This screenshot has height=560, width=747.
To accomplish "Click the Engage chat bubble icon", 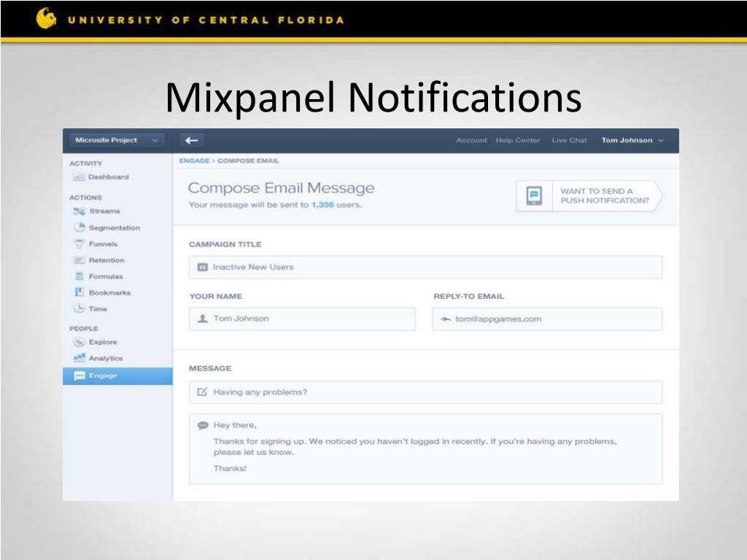I will point(79,376).
